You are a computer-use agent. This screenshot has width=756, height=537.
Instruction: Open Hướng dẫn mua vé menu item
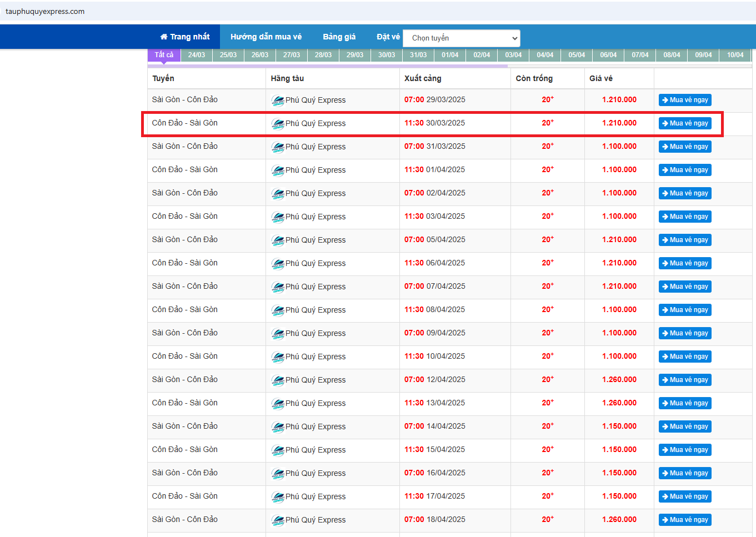pos(266,37)
